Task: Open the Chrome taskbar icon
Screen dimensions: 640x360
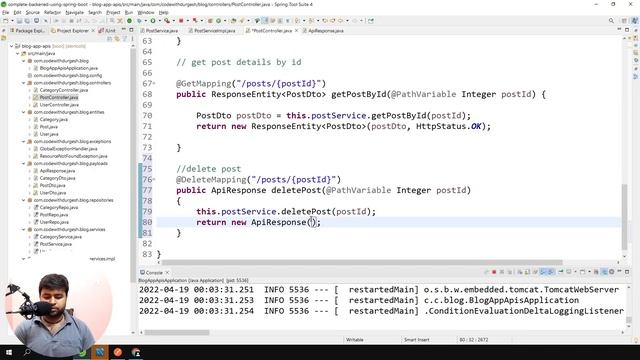Action: point(136,352)
